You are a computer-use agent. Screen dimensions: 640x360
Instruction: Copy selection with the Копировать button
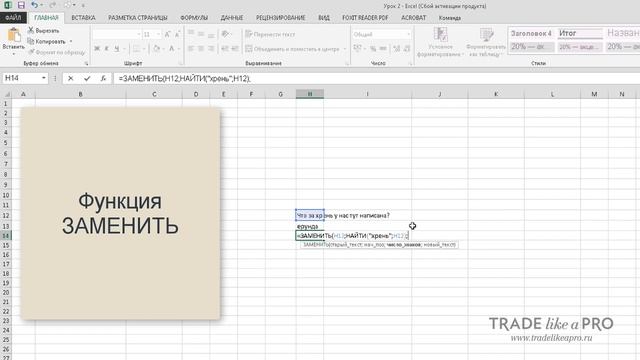coord(46,41)
